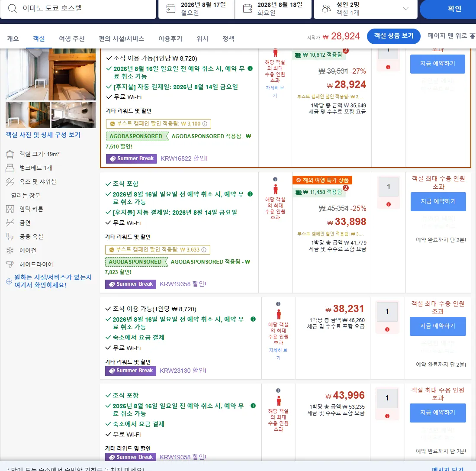Viewport: 476px width, 471px height.
Task: Book the ₩33,898 offer with 지금 예약하기
Action: pyautogui.click(x=438, y=201)
